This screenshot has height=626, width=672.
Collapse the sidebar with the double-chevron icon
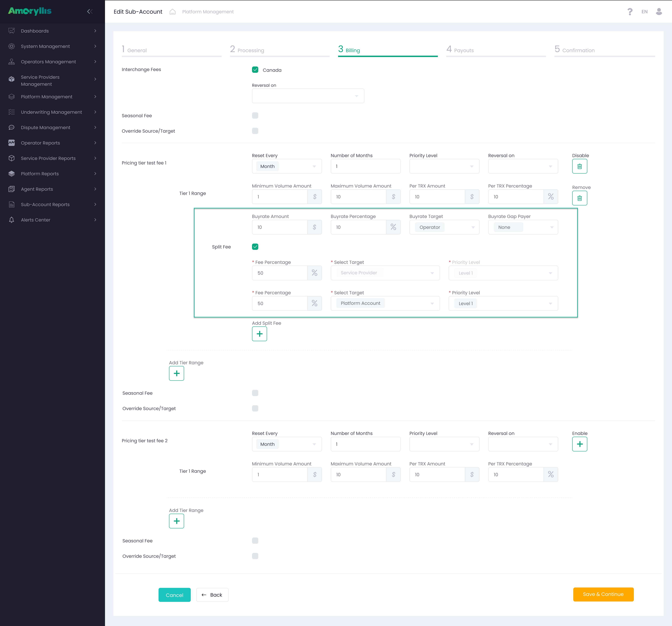tap(90, 12)
